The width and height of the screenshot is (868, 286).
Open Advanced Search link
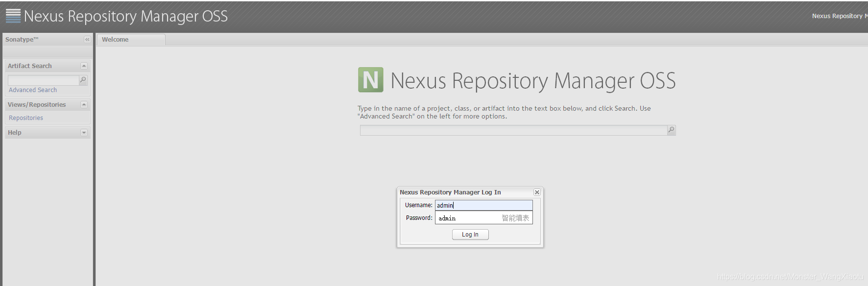(x=33, y=90)
